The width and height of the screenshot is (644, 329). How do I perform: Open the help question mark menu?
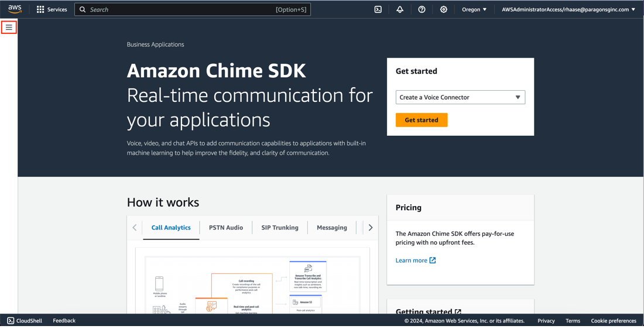[422, 9]
